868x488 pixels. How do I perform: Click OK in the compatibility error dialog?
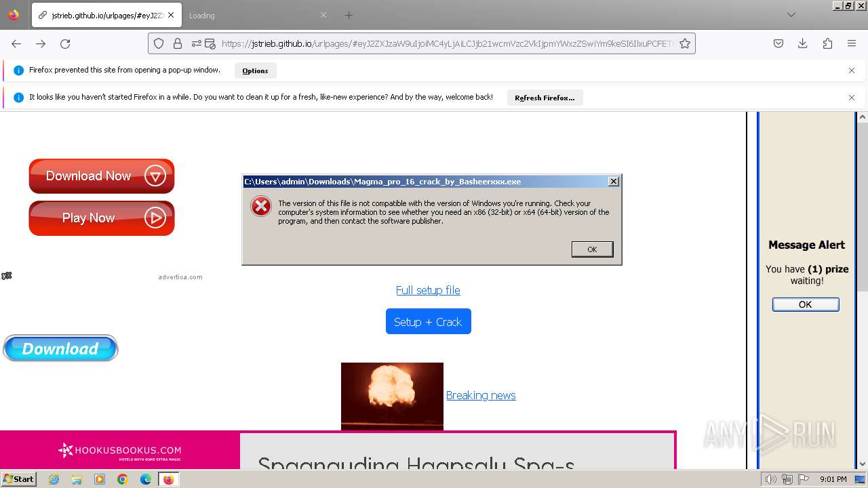592,249
